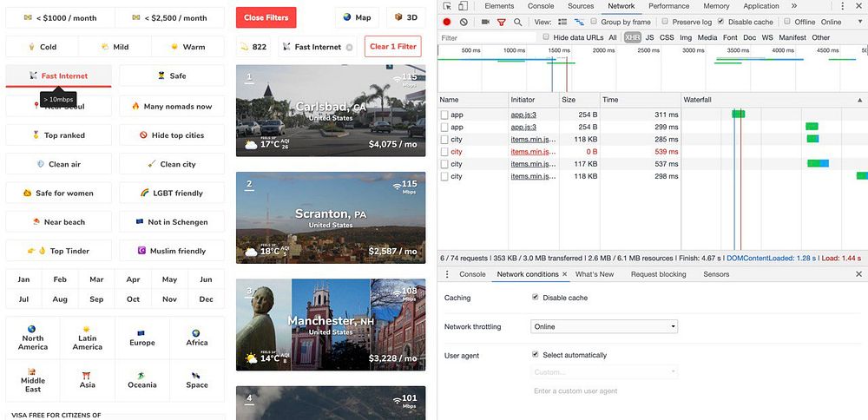Tick the Offline checkbox
Screen dimensions: 868x420
coord(787,22)
